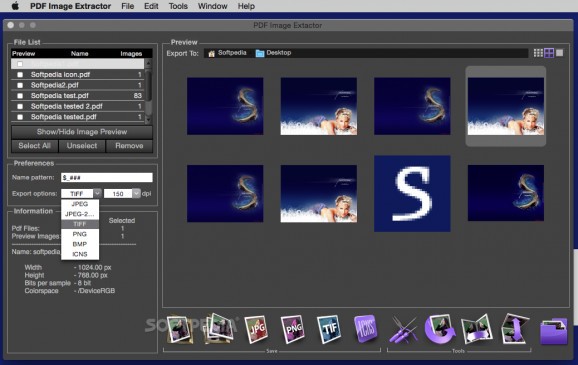Click the save single image icon

click(x=180, y=329)
